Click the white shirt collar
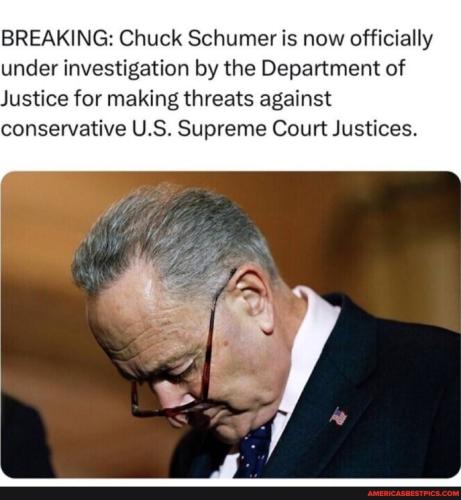The image size is (461, 500). pyautogui.click(x=308, y=333)
